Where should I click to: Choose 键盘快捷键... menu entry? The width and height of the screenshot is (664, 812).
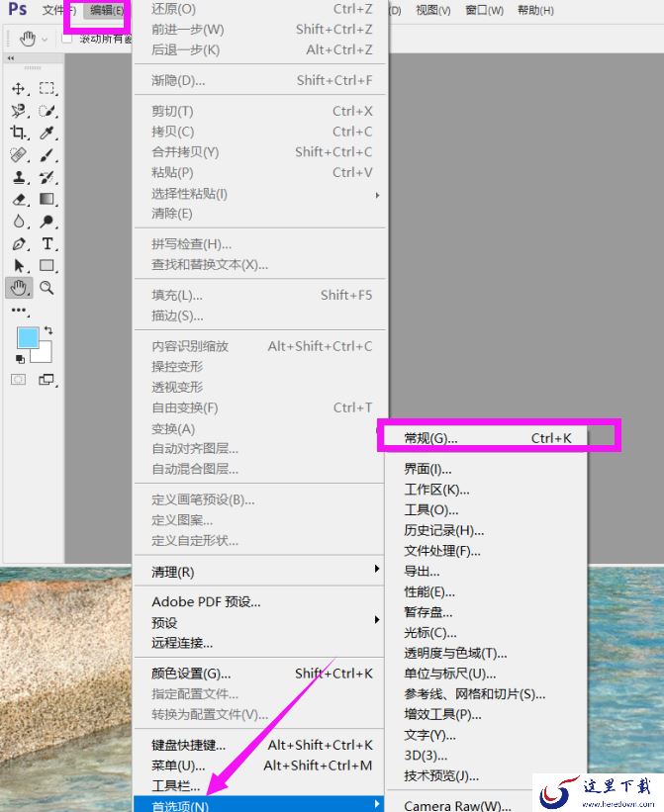[259, 745]
